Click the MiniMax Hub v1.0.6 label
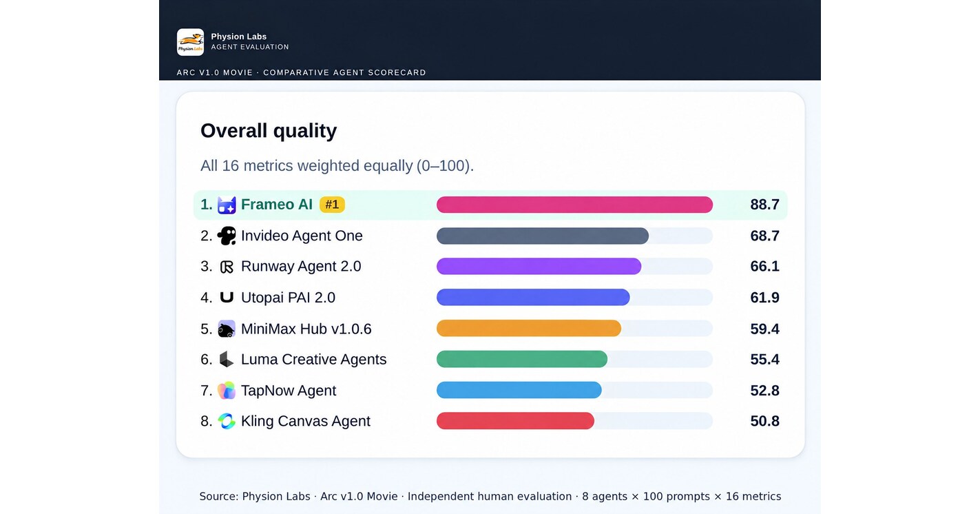 (306, 329)
